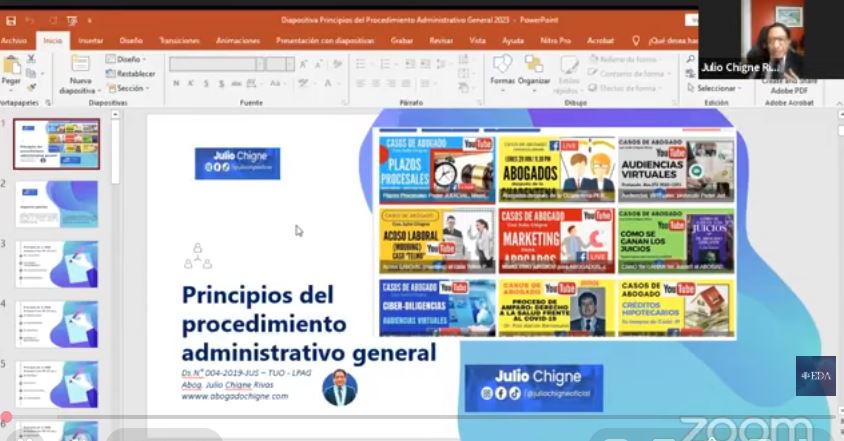Insert a bulleted list
Viewport: 844px width, 441px height.
click(363, 64)
